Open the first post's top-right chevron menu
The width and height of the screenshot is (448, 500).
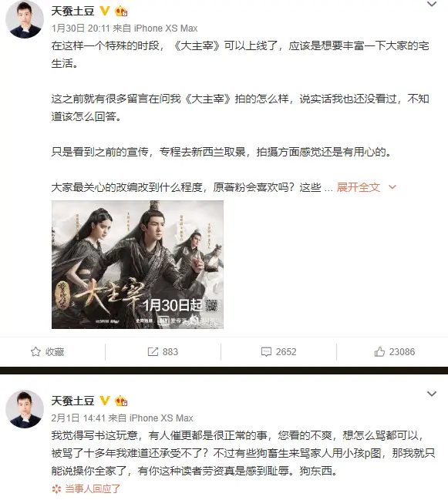432,4
